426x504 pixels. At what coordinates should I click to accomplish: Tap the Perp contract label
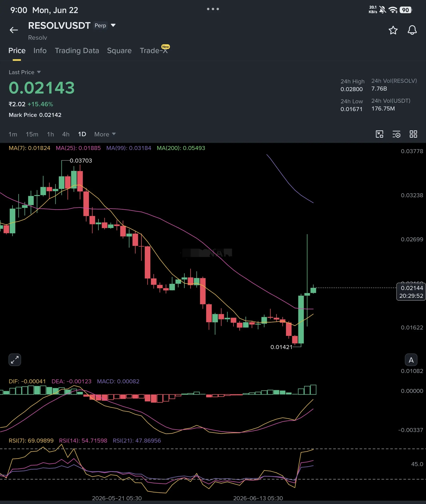tap(100, 25)
